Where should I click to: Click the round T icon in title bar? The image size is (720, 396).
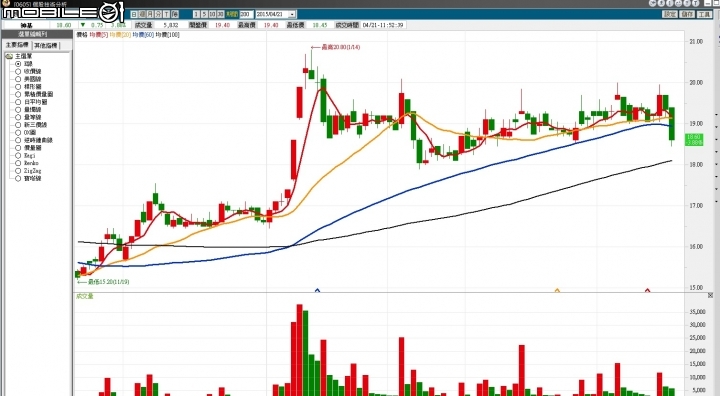click(696, 3)
